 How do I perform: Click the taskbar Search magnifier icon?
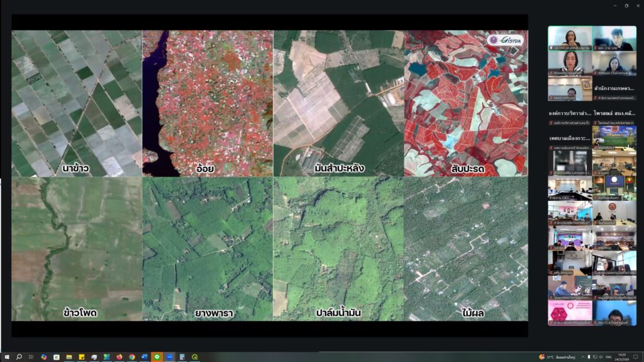click(19, 357)
